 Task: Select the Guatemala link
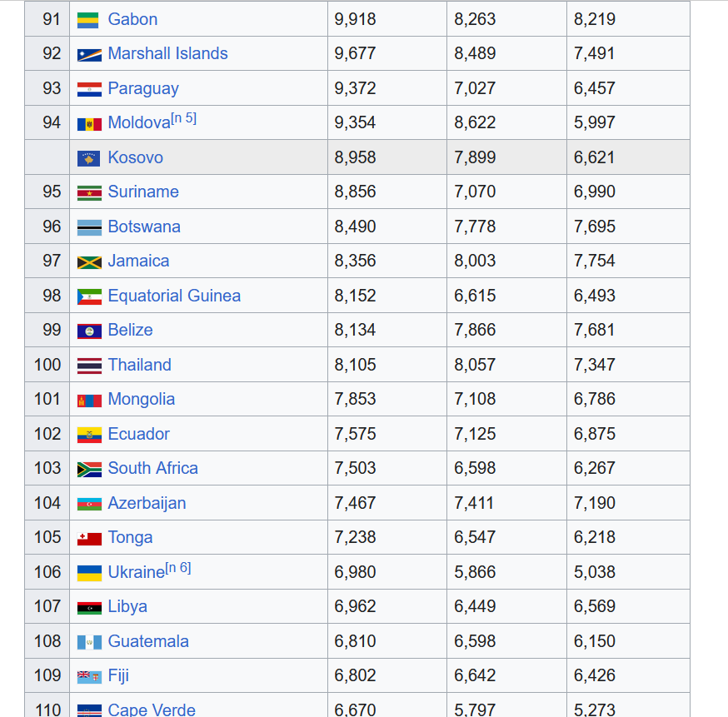(x=148, y=641)
